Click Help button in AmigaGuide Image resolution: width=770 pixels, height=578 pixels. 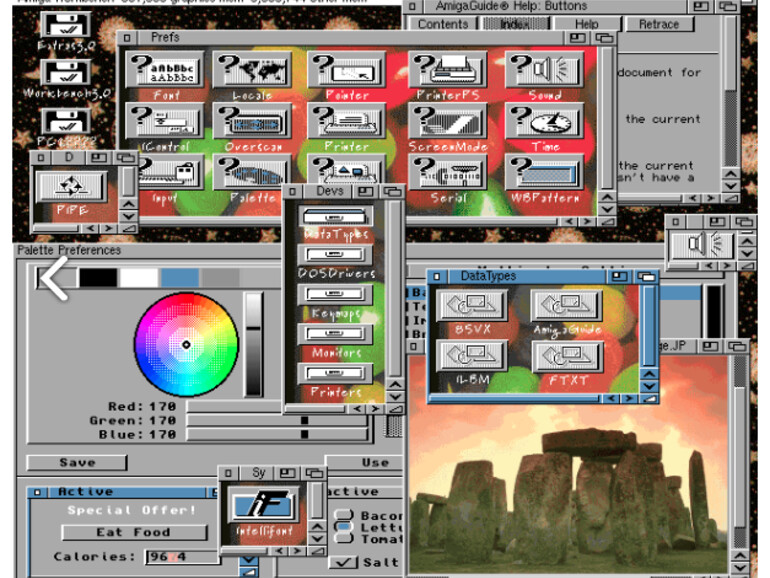point(587,24)
